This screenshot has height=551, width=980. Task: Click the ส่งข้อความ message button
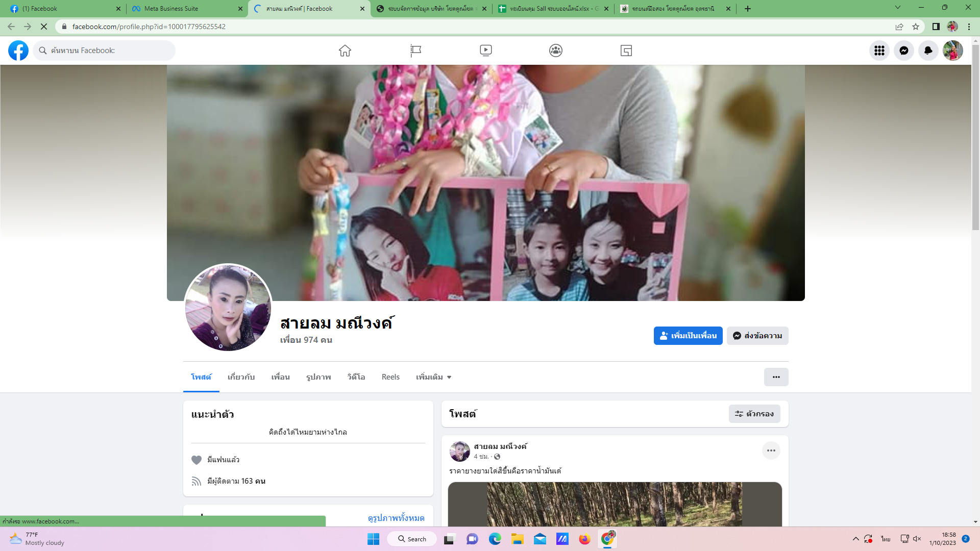tap(757, 336)
